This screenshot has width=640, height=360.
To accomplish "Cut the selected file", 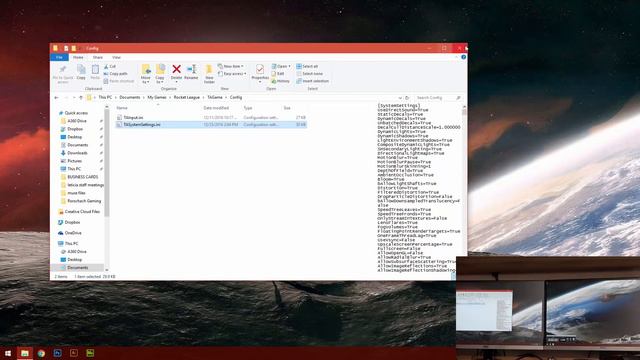I will [110, 66].
